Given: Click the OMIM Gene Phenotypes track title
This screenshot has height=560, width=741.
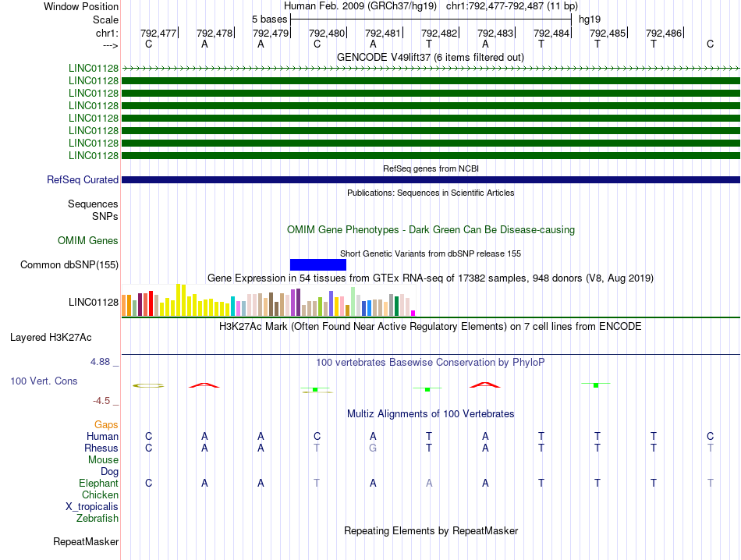Looking at the screenshot, I should click(431, 229).
